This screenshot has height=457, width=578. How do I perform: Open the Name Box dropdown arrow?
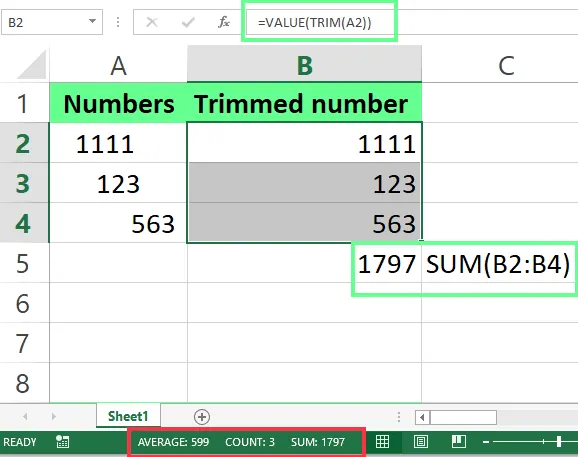pyautogui.click(x=92, y=22)
